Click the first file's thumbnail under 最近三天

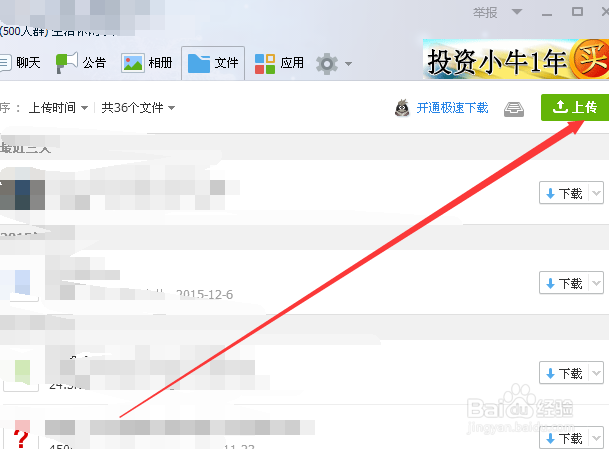click(x=22, y=195)
